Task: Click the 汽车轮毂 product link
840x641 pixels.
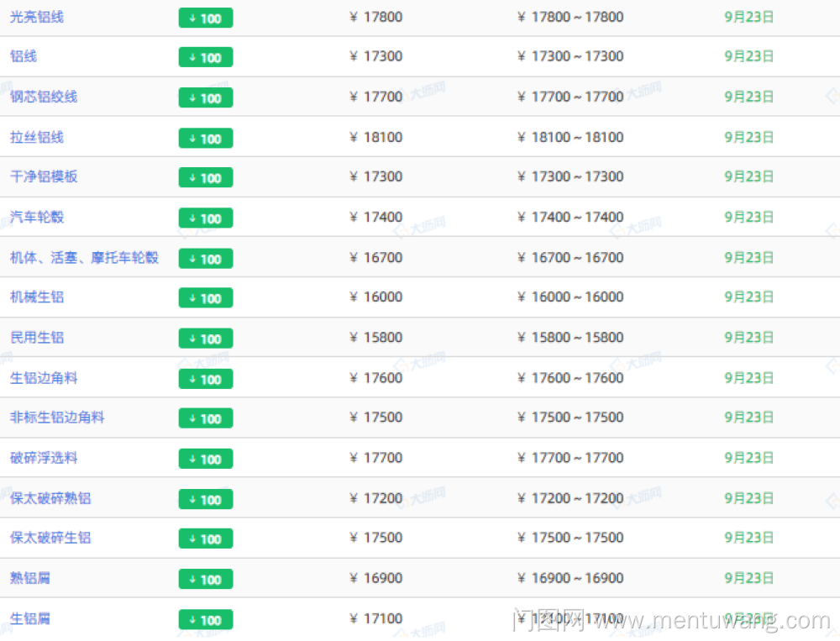Action: [37, 217]
